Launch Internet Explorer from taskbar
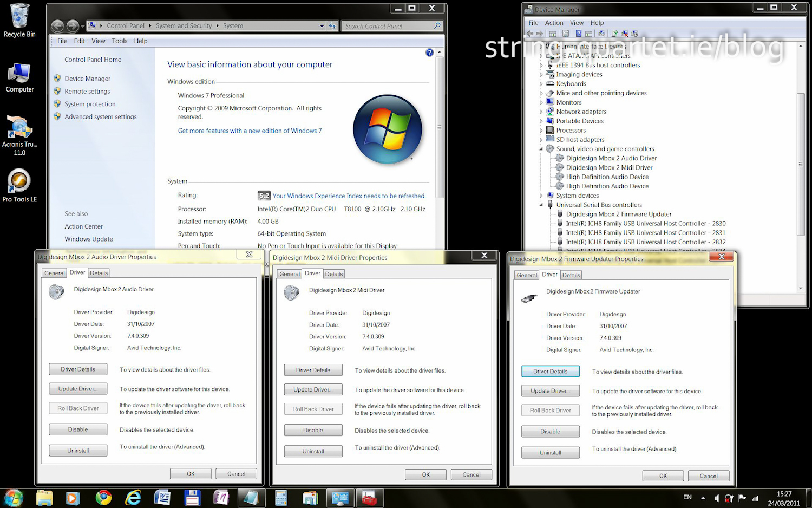The width and height of the screenshot is (812, 508). (133, 498)
